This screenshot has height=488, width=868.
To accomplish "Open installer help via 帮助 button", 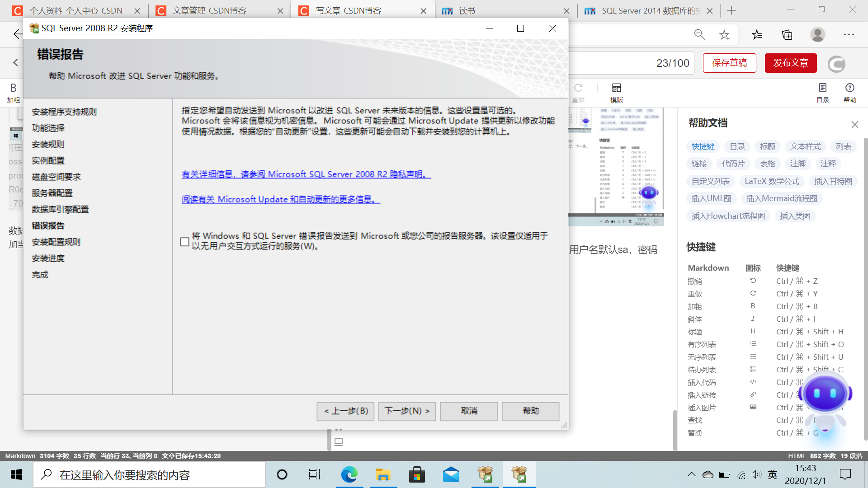I will click(x=530, y=411).
